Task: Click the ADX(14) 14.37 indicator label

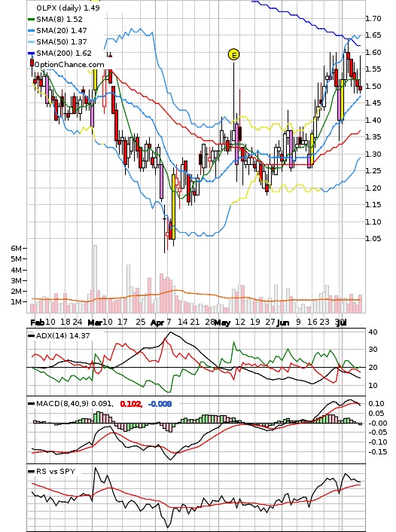Action: pos(62,335)
